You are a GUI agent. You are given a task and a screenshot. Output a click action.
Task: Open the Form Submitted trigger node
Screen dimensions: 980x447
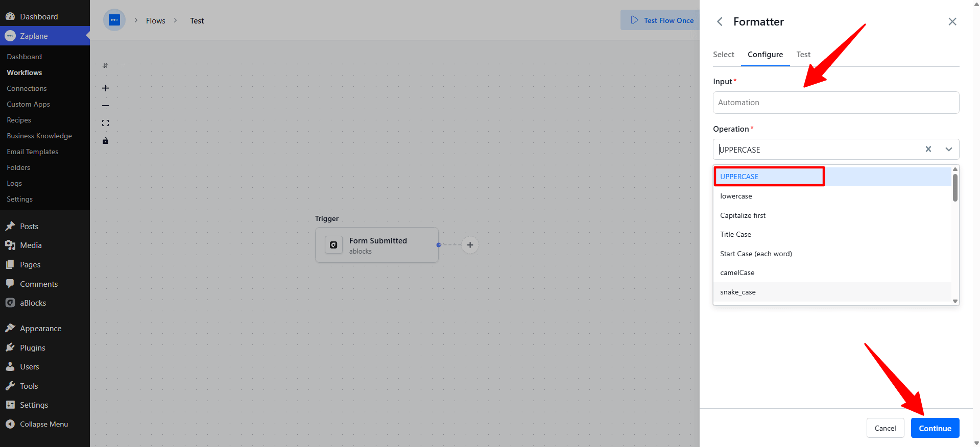tap(377, 245)
